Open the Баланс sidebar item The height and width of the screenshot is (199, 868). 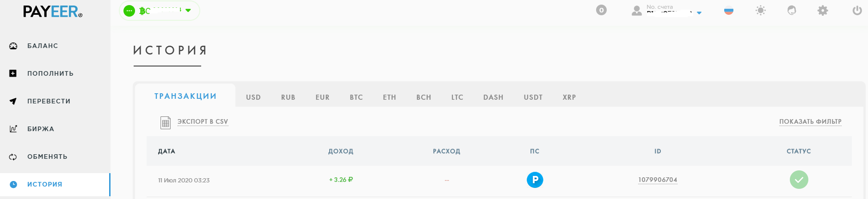click(x=43, y=46)
